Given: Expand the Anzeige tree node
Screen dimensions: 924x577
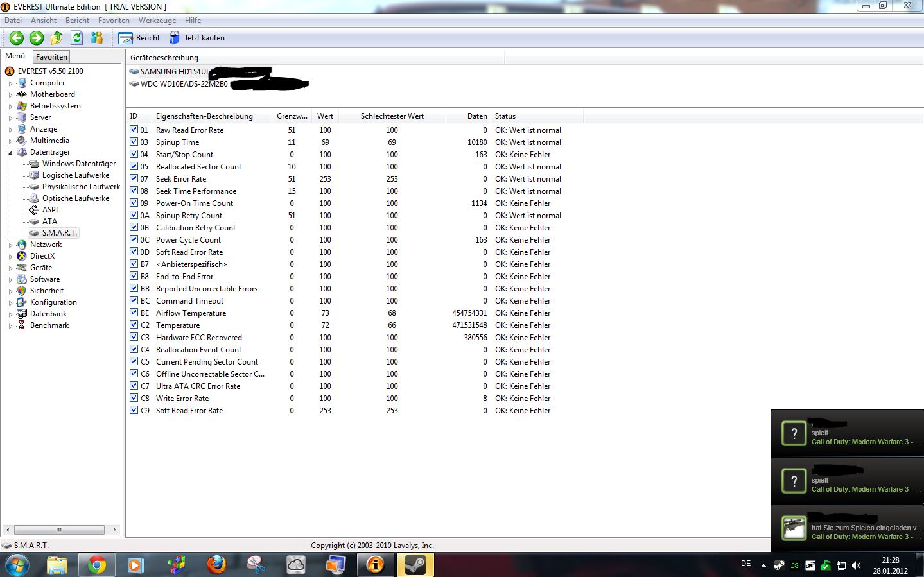Looking at the screenshot, I should coord(10,130).
